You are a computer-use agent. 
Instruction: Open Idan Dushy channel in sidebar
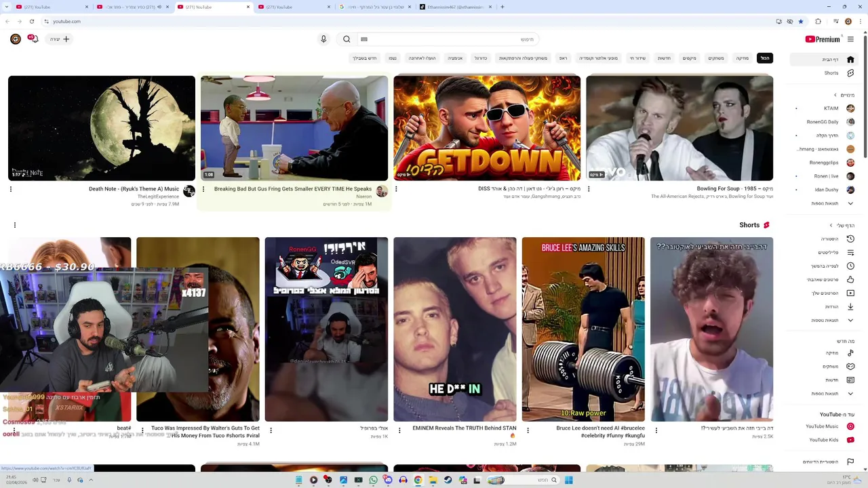[824, 190]
